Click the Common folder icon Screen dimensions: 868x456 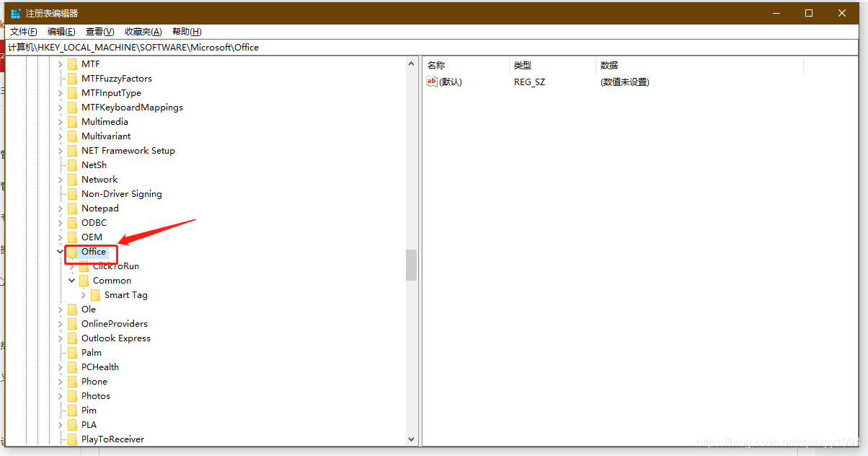click(x=84, y=281)
